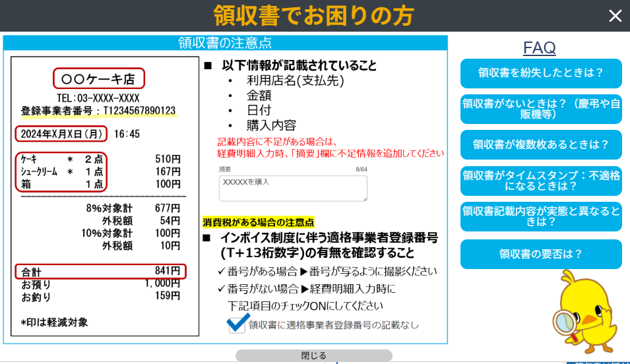This screenshot has height=364, width=630.
Task: Click the 領収書に適格事業者登録番号の記載なし label
Action: click(x=333, y=324)
